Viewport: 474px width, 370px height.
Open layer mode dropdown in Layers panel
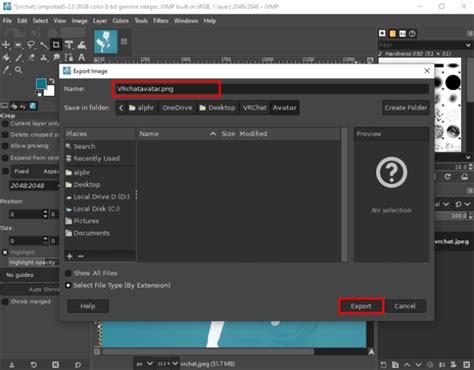click(x=446, y=204)
